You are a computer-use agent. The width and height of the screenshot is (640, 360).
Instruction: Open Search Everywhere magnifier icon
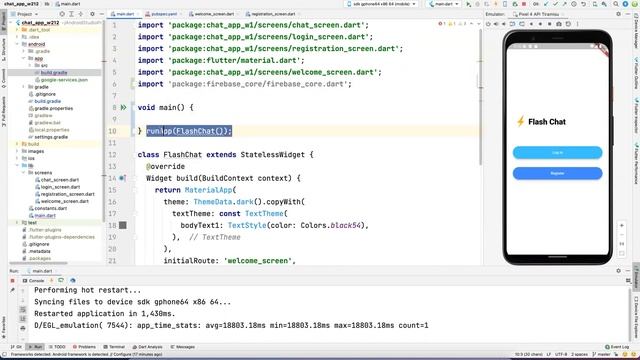point(616,4)
